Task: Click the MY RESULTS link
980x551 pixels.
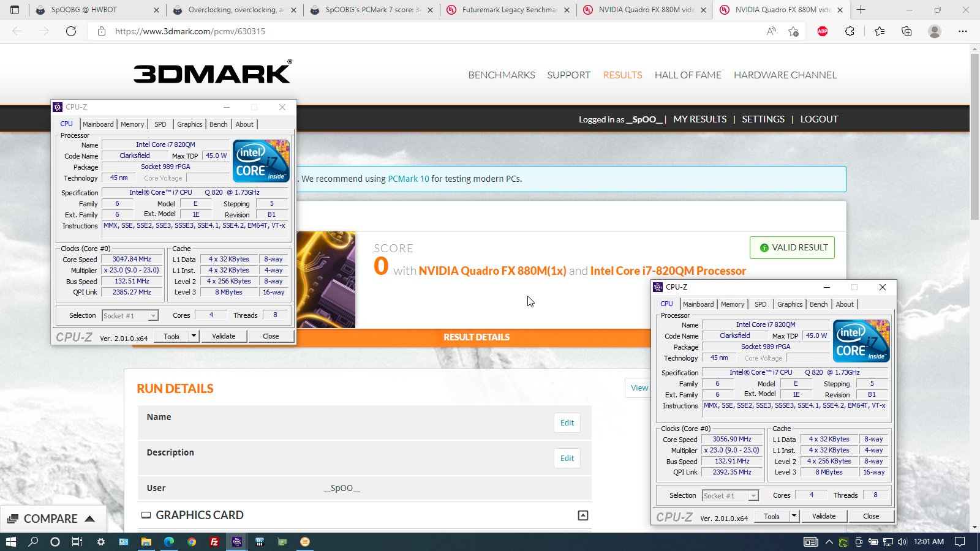Action: click(x=700, y=119)
